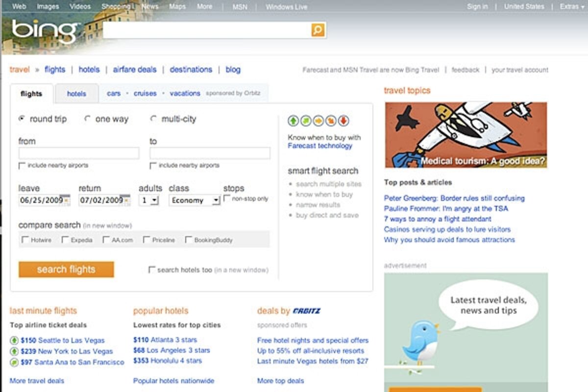588x392 pixels.
Task: Open Last minute Vegas hotels from $27
Action: pyautogui.click(x=313, y=361)
